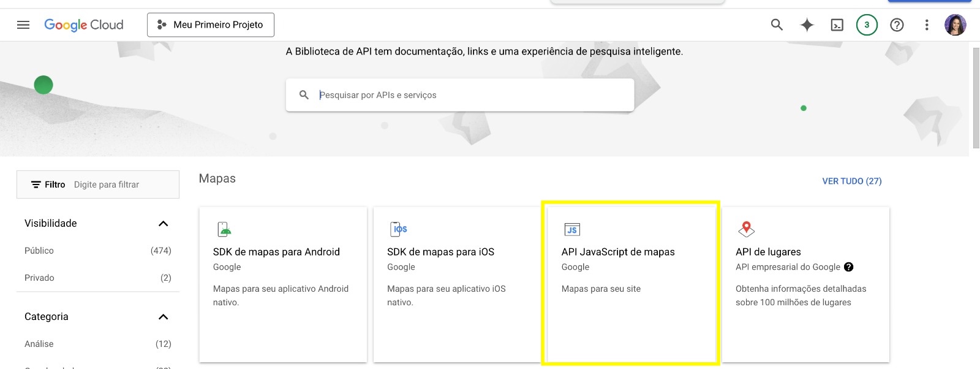Viewport: 980px width, 369px height.
Task: Click the JS icon of the JavaScript API
Action: point(572,230)
